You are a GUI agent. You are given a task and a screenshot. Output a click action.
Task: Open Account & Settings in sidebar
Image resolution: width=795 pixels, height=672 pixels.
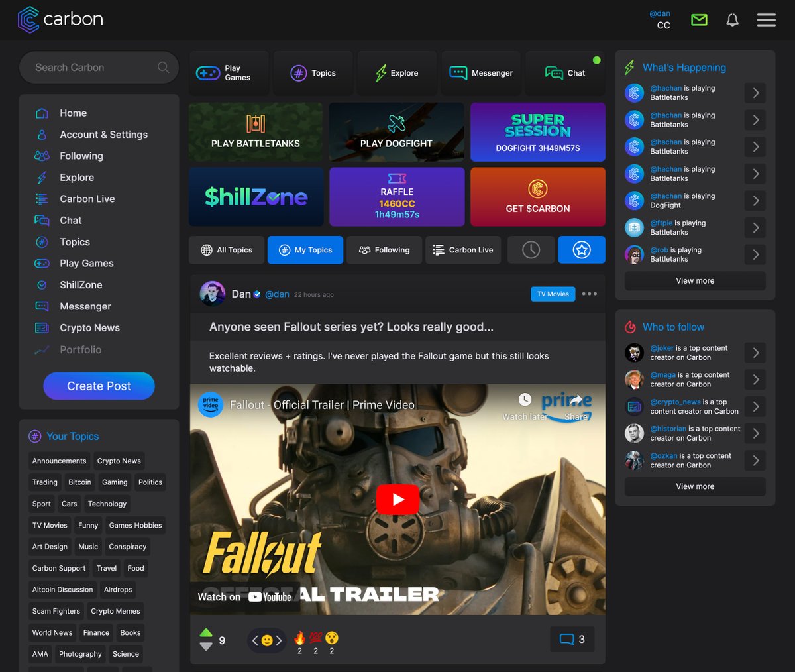click(103, 135)
